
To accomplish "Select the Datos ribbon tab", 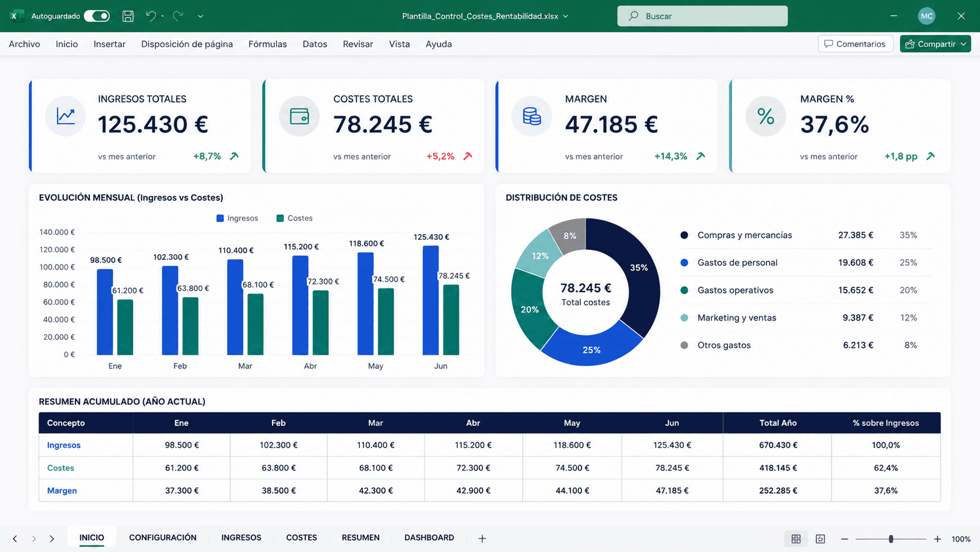I will tap(315, 44).
